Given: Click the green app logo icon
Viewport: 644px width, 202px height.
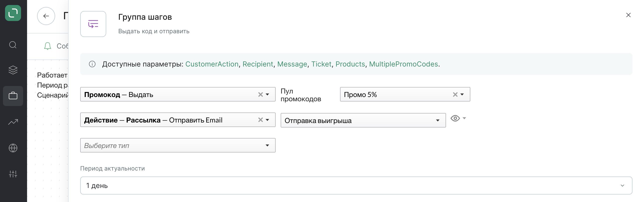Looking at the screenshot, I should click(x=13, y=13).
